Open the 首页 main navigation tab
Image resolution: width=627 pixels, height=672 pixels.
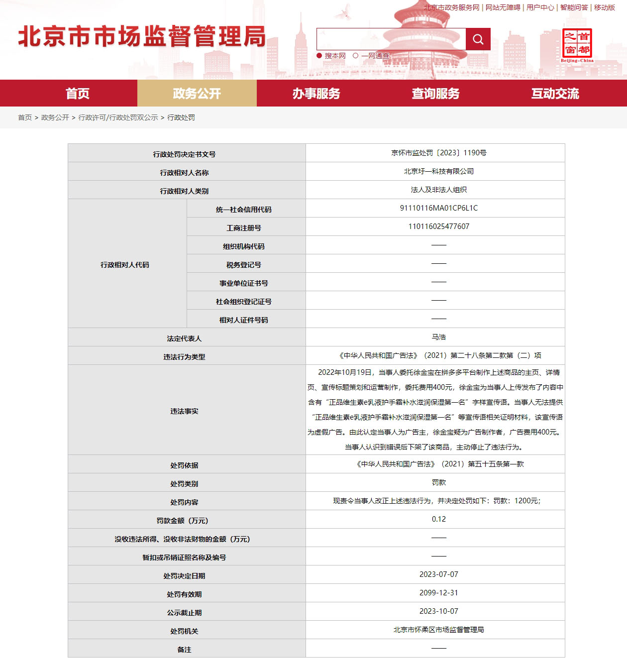tap(78, 93)
